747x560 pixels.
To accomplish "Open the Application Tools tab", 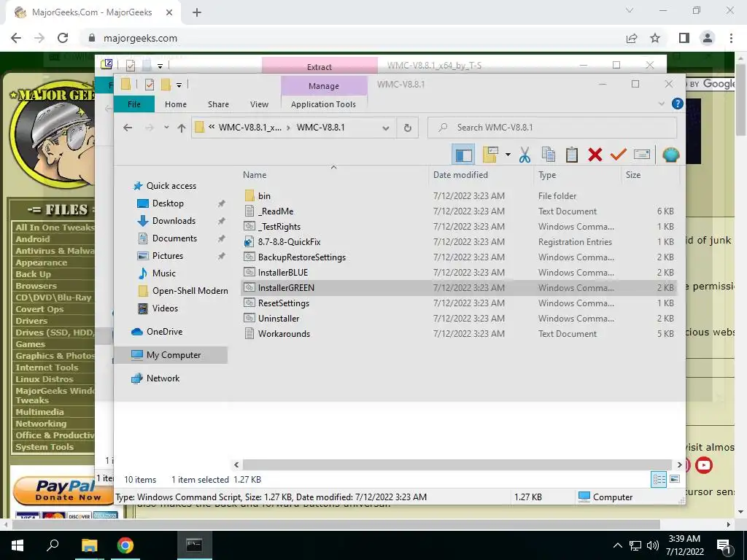I will (323, 104).
